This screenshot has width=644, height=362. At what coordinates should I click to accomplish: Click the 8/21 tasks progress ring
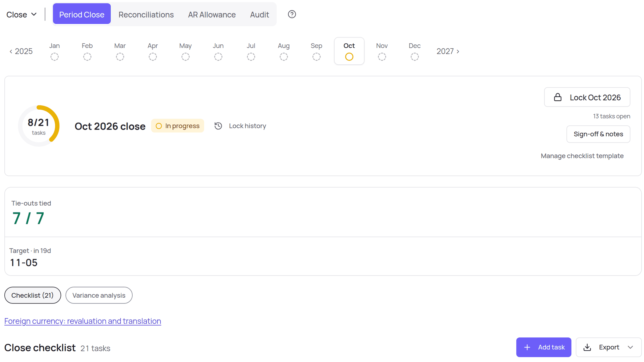[x=39, y=126]
